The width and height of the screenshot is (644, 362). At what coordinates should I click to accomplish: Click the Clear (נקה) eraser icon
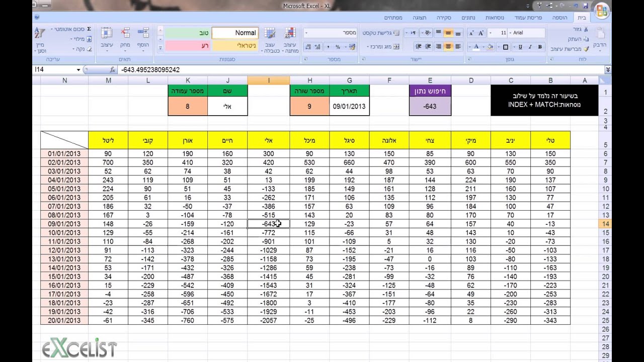pos(89,49)
